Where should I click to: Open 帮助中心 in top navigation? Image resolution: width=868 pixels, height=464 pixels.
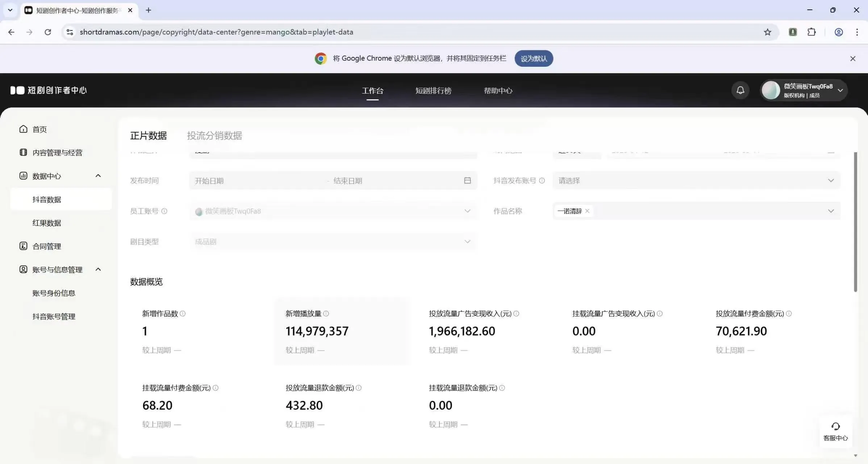tap(498, 91)
